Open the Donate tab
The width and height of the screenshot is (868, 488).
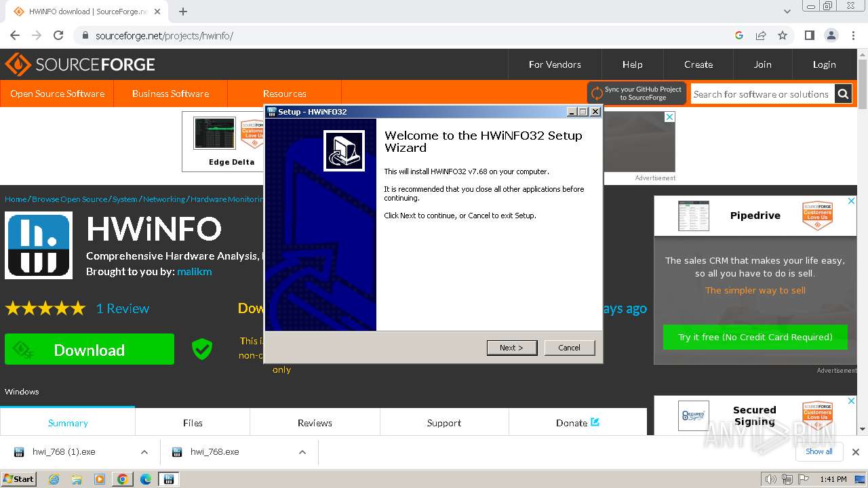pos(578,422)
